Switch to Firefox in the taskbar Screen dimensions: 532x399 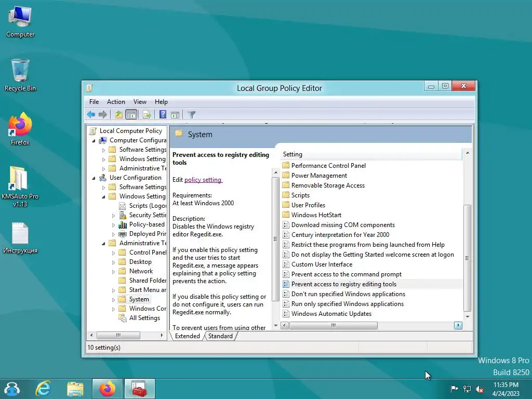(x=107, y=389)
